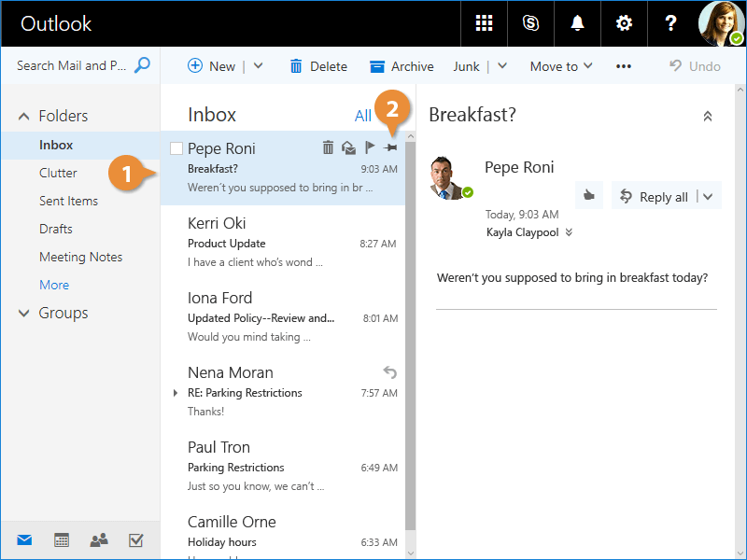Open Skype from the top bar

pos(530,23)
